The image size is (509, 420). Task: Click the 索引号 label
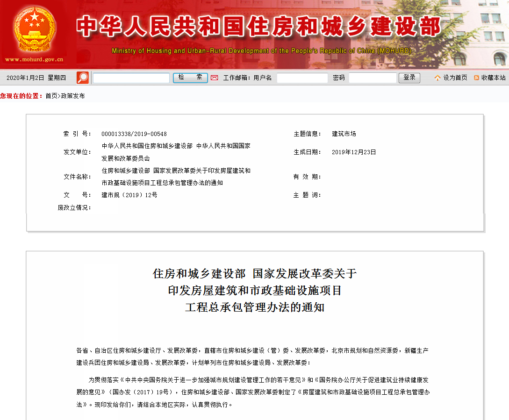coord(77,134)
